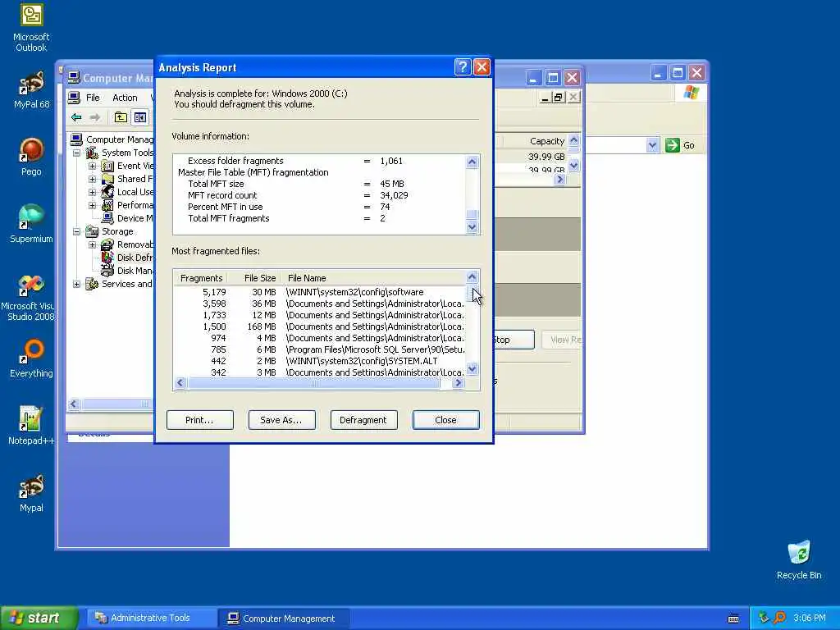Collapse the System Tools tree node
Image resolution: width=840 pixels, height=630 pixels.
76,153
